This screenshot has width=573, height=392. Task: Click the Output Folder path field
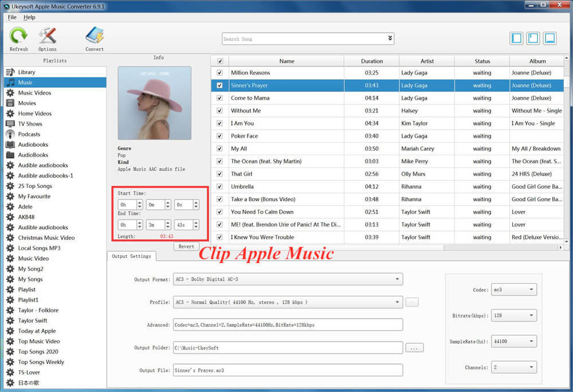tap(288, 348)
